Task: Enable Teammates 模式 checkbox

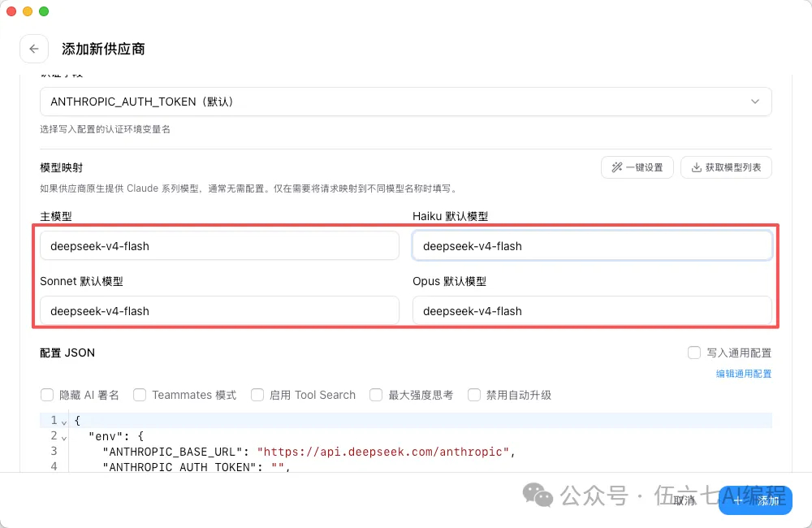Action: click(x=140, y=395)
